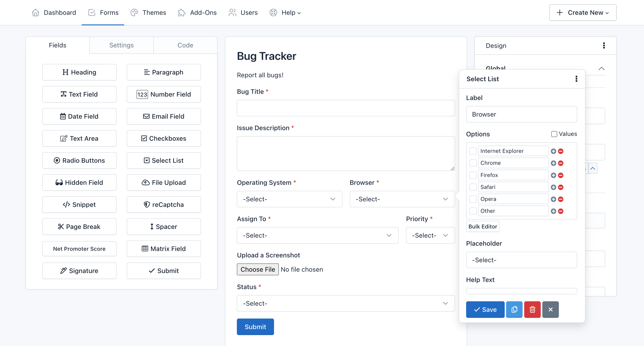Select the Fields tab
644x346 pixels.
pyautogui.click(x=58, y=45)
